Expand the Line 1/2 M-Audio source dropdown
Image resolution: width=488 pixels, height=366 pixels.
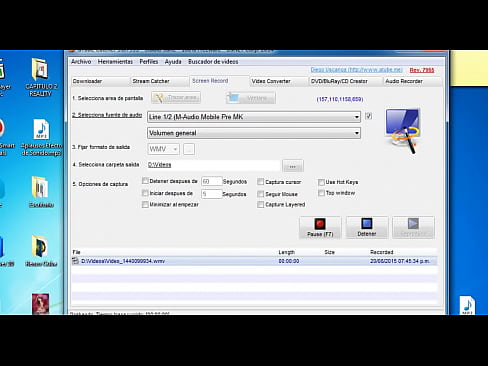click(x=254, y=117)
